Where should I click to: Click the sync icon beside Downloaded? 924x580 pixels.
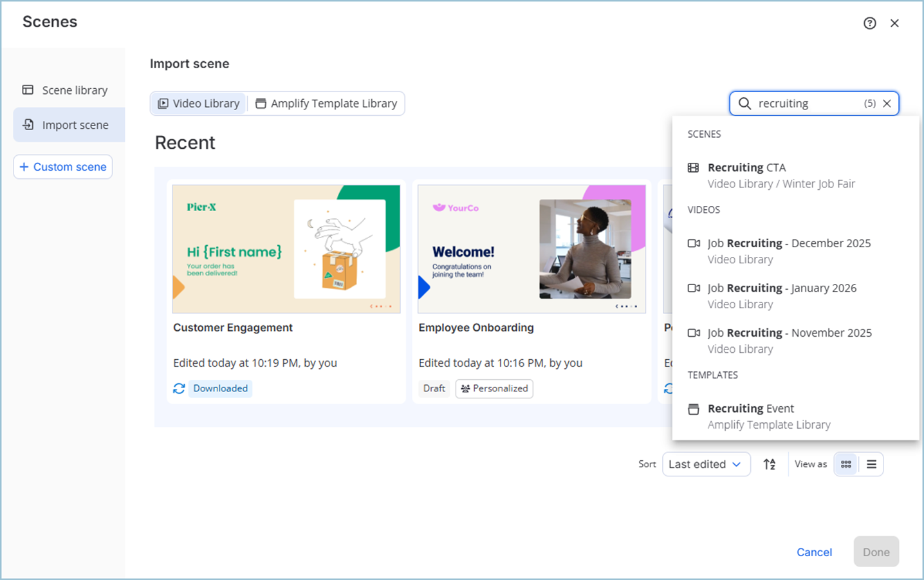(179, 388)
